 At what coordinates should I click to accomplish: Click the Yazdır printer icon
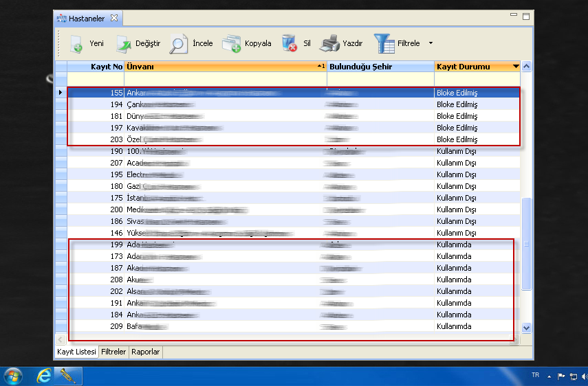coord(331,44)
